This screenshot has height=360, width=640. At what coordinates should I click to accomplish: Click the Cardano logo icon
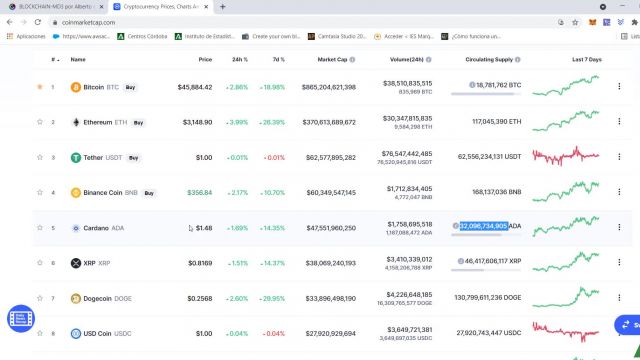pos(76,228)
